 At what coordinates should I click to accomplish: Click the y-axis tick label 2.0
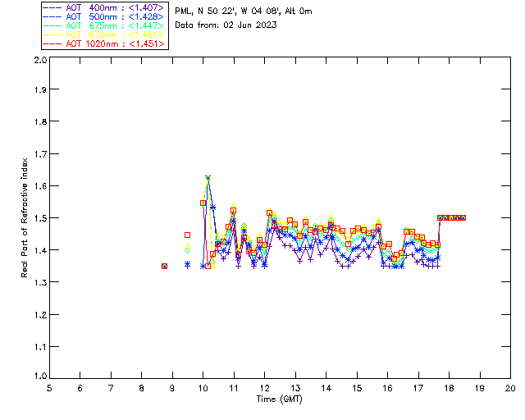(40, 60)
